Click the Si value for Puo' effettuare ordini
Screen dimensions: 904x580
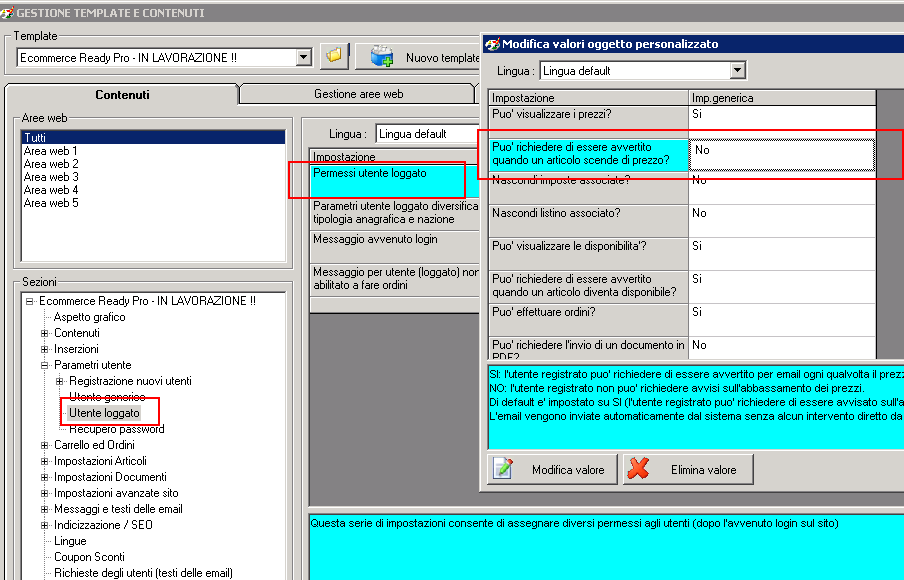pyautogui.click(x=782, y=319)
